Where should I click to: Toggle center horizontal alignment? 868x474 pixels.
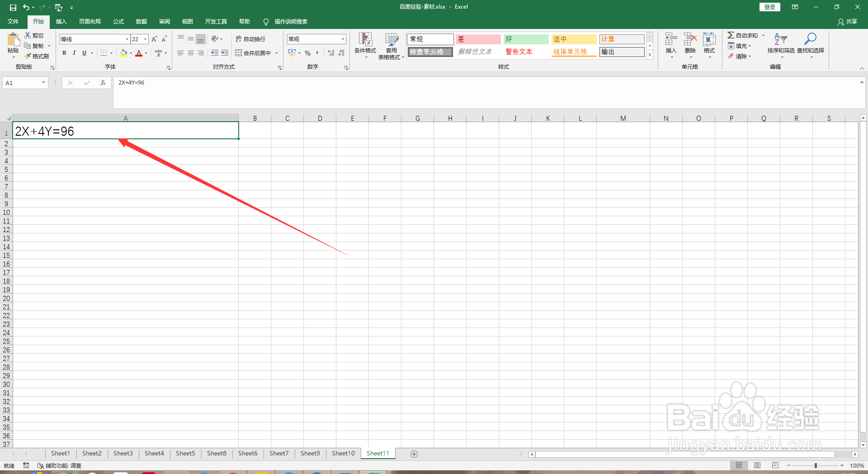coord(191,53)
